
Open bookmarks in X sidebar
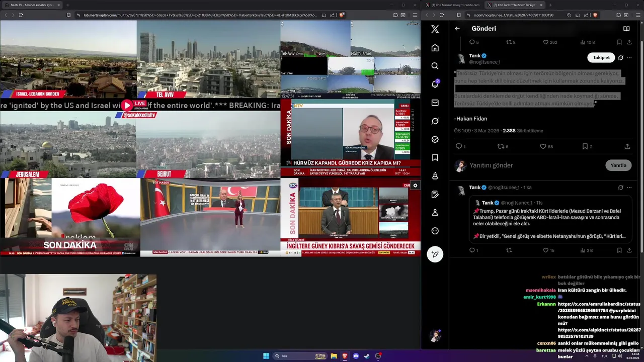click(435, 157)
